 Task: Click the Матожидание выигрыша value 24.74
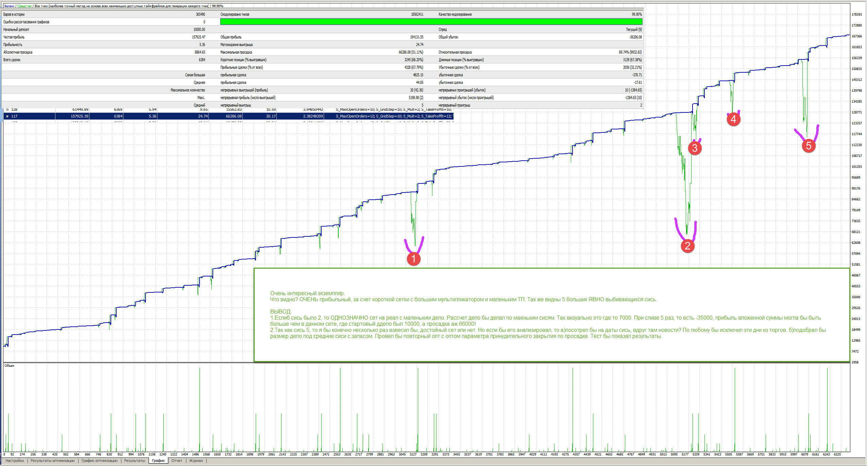pyautogui.click(x=420, y=44)
